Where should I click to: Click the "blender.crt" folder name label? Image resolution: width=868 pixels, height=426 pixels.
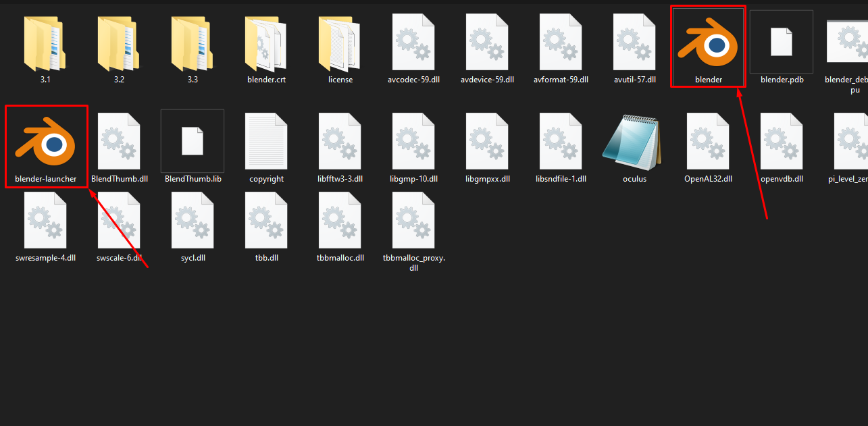266,80
